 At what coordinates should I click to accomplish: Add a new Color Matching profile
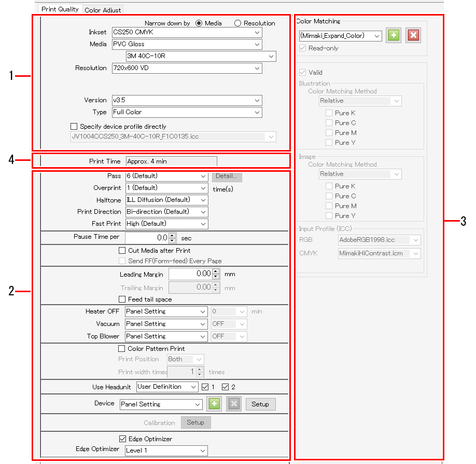pos(393,35)
